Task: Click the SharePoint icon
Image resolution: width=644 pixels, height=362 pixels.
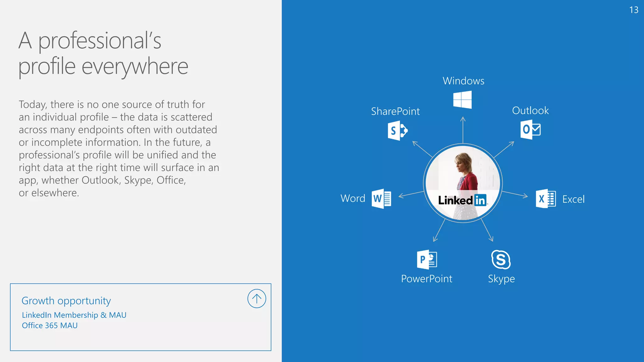Action: tap(397, 130)
